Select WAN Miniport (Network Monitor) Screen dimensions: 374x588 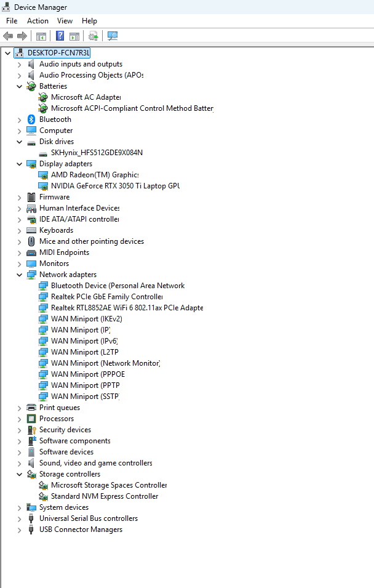coord(106,363)
